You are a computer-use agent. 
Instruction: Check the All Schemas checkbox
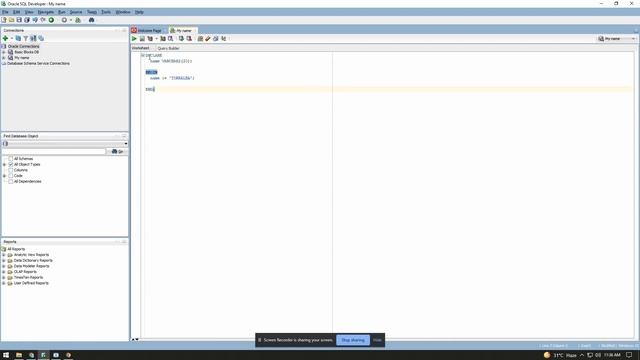11,159
